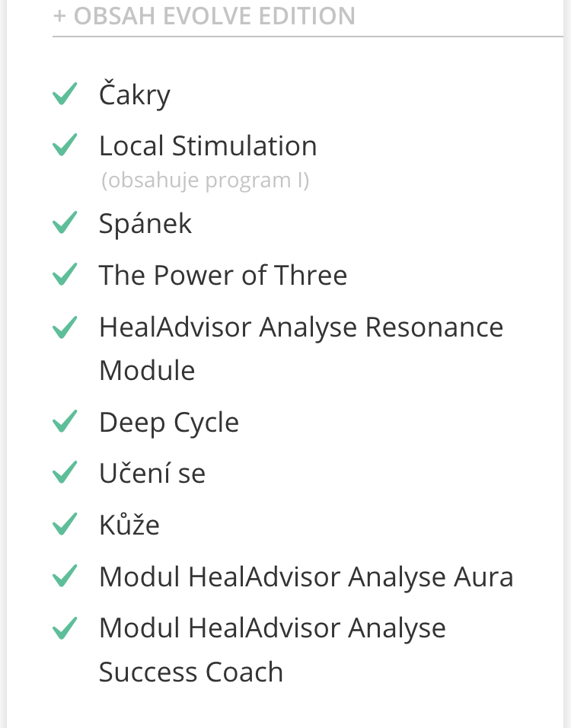Click the checkmark beside HealAdvisor Analyse Resonance Module
Screen dimensions: 571x728
coord(65,327)
